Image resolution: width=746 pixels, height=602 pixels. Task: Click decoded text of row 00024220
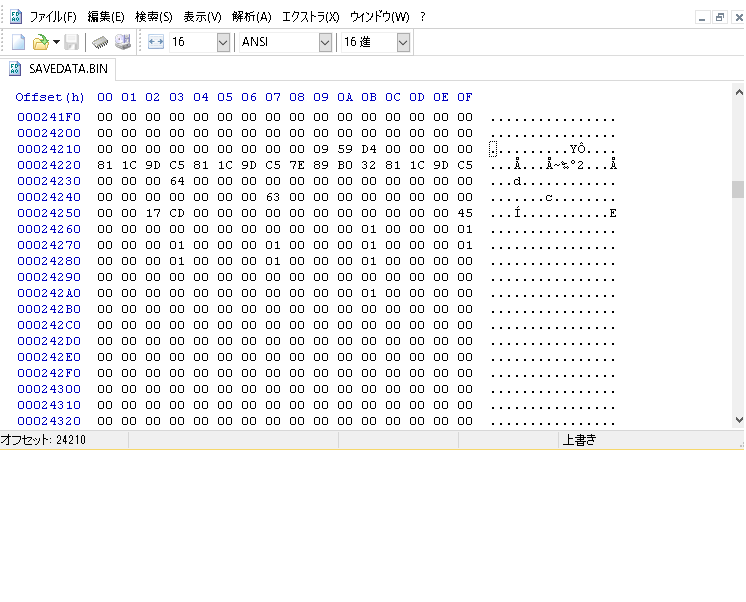click(x=553, y=165)
